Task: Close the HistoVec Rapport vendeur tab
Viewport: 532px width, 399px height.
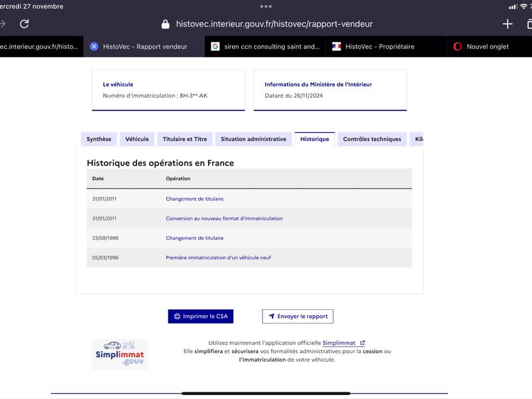Action: pyautogui.click(x=94, y=47)
